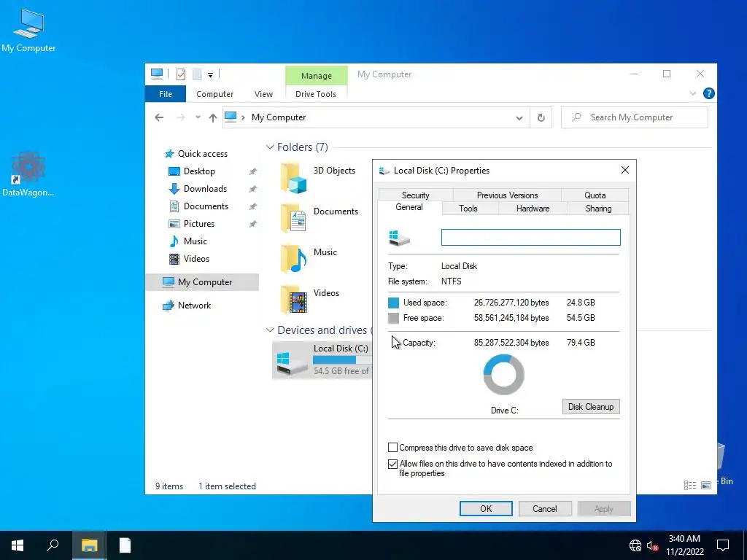The image size is (747, 560).
Task: Open taskbar search magnifier
Action: click(x=53, y=545)
